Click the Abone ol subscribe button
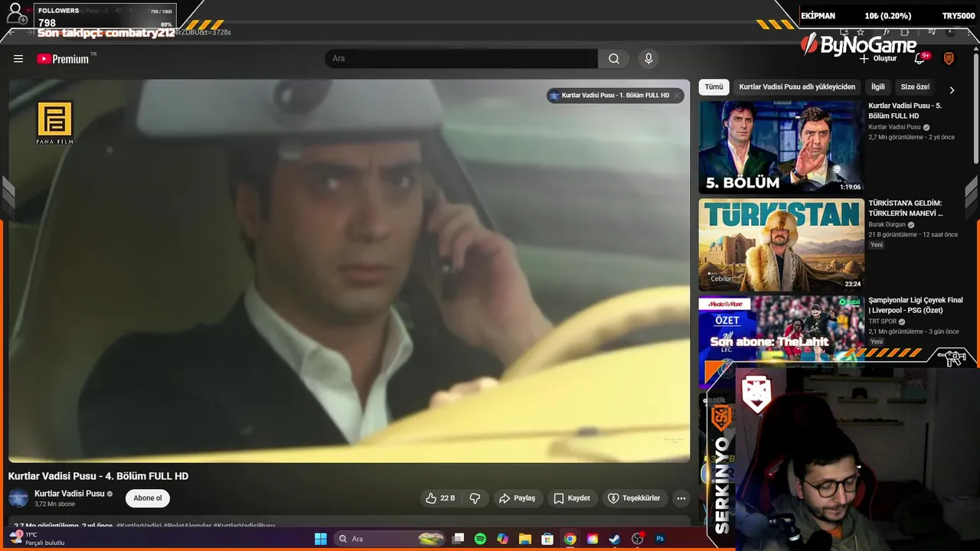Viewport: 980px width, 551px height. click(x=148, y=498)
